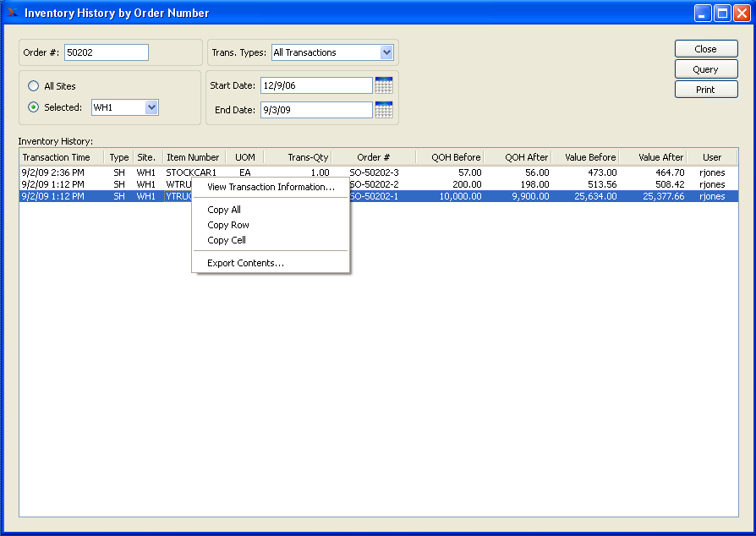This screenshot has height=536, width=756.
Task: Click UOM value EA in STOCKCAR1 row
Action: coord(245,172)
